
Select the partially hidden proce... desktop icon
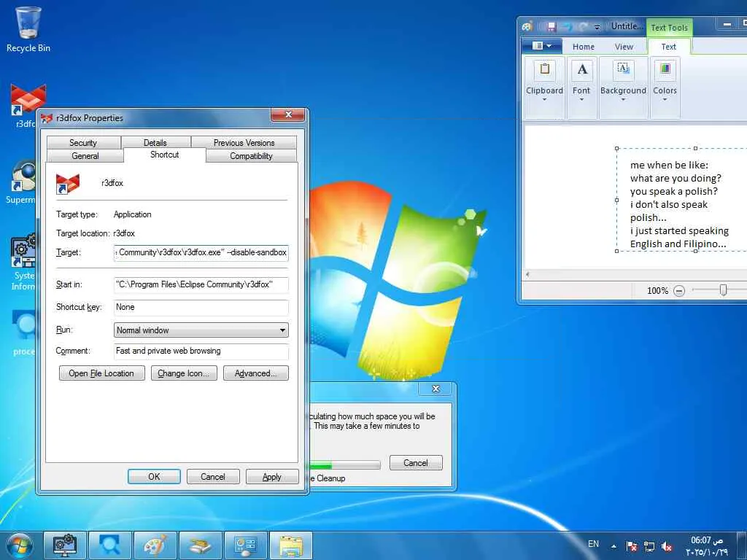point(24,333)
